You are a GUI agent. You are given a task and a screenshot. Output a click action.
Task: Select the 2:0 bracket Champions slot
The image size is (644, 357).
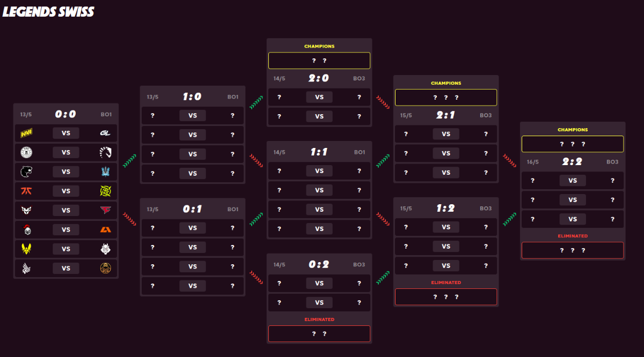[319, 61]
